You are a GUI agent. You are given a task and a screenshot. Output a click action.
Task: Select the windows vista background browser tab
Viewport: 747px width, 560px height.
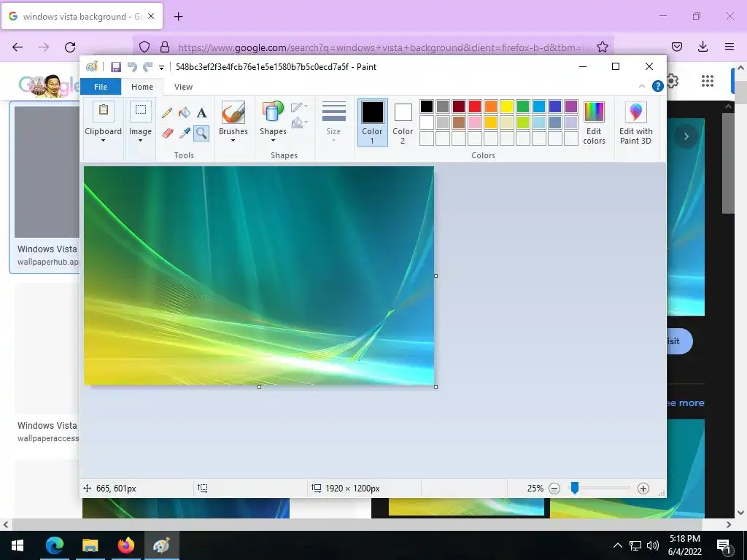(82, 16)
